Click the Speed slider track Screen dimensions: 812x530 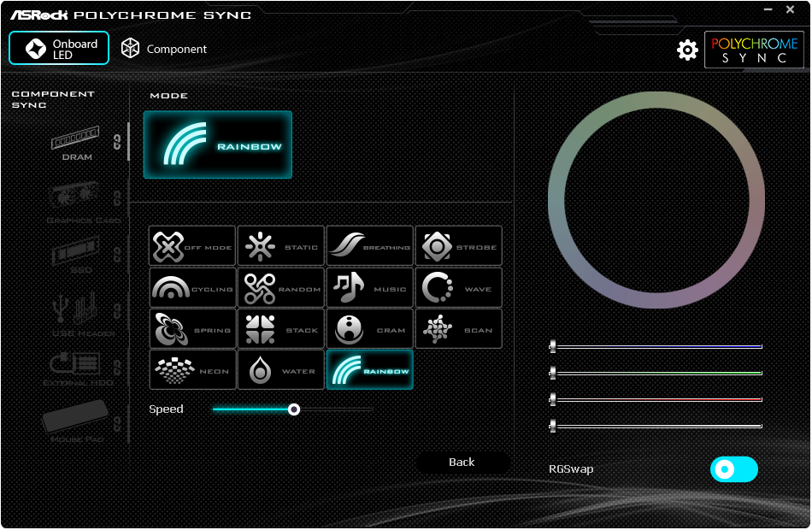[292, 409]
